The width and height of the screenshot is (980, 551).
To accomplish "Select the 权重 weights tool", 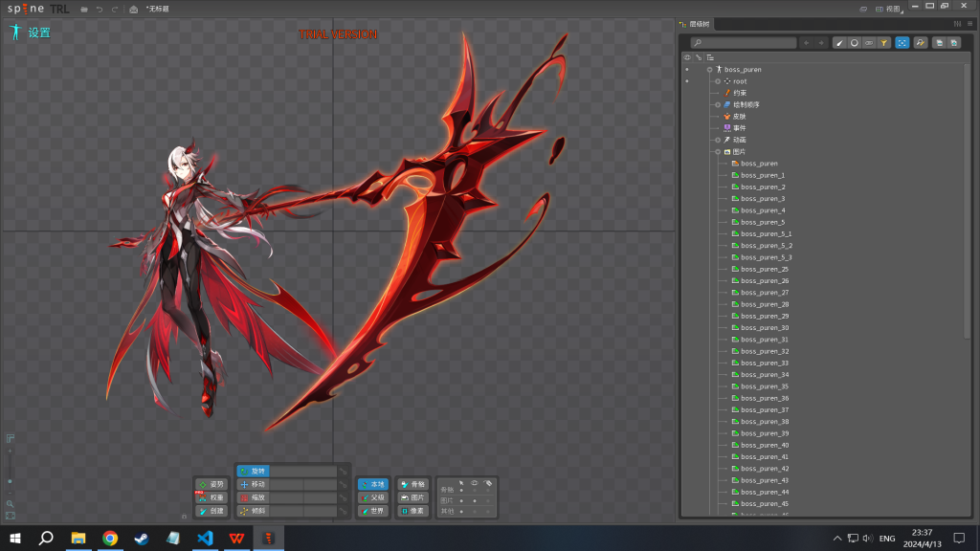I will click(x=212, y=497).
